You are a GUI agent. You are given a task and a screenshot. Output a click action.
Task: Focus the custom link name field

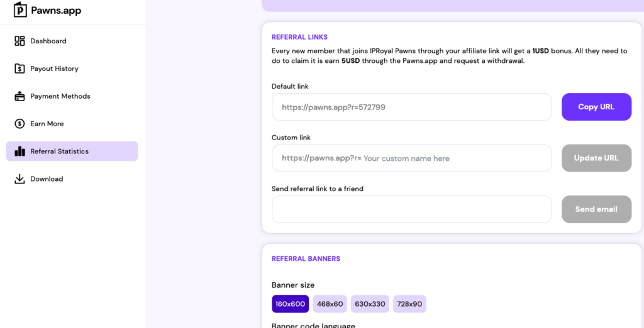click(x=411, y=158)
